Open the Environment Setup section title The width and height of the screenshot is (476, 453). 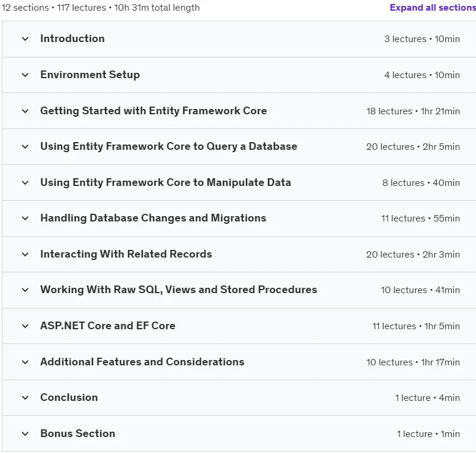tap(90, 75)
